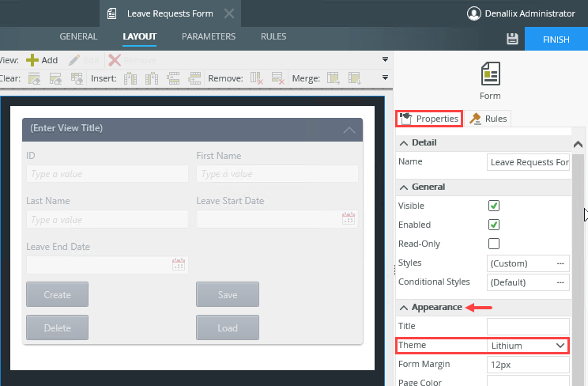This screenshot has height=386, width=588.
Task: Click the Delete button
Action: [x=58, y=327]
